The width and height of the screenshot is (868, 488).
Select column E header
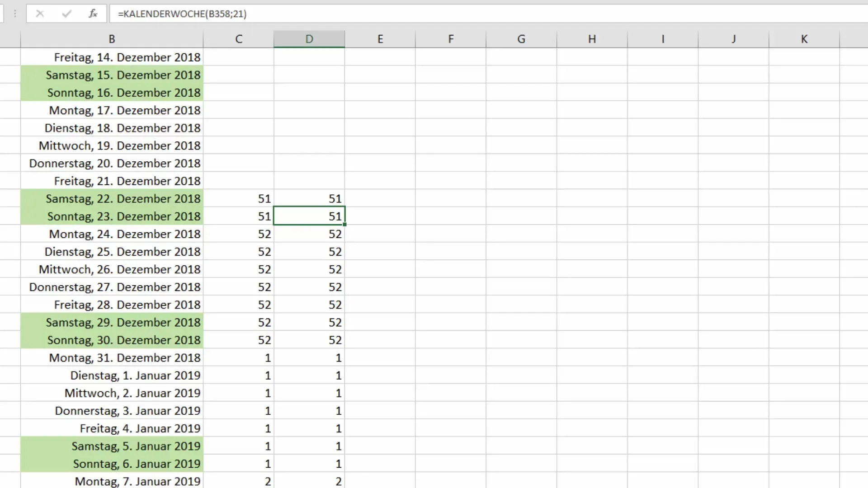coord(380,39)
